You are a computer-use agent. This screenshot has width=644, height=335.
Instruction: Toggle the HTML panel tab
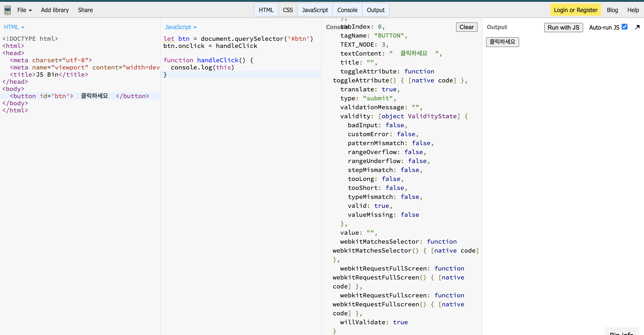tap(266, 10)
